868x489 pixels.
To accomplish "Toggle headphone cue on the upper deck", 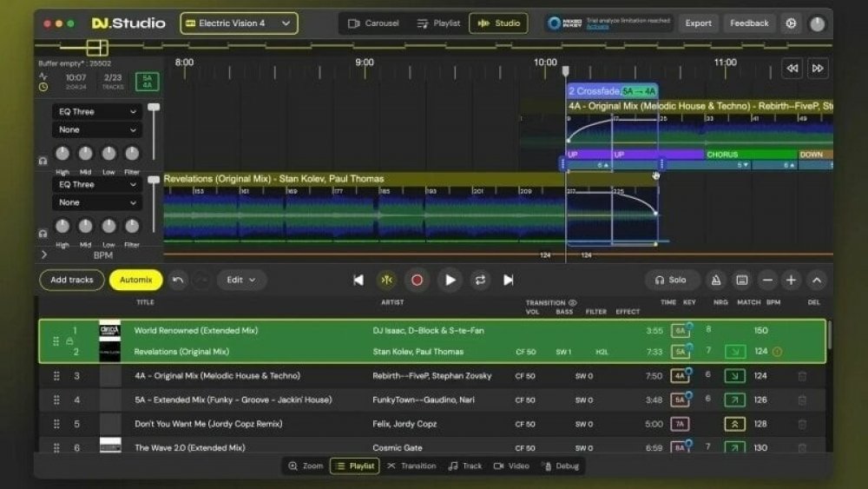I will click(x=42, y=161).
